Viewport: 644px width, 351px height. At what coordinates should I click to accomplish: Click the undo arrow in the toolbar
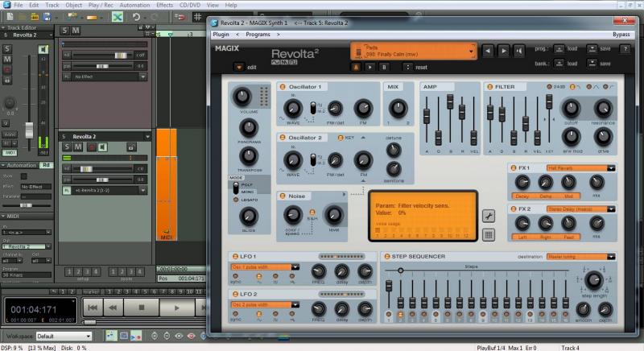pos(136,17)
